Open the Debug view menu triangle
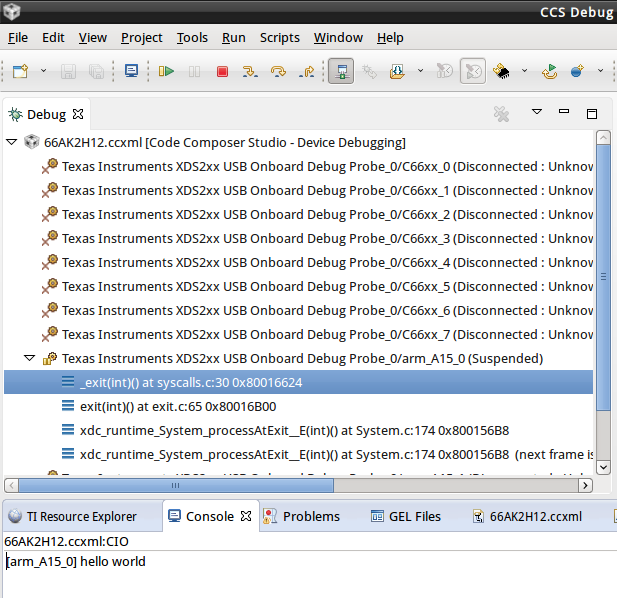Screen dimensions: 617x598 (537, 112)
